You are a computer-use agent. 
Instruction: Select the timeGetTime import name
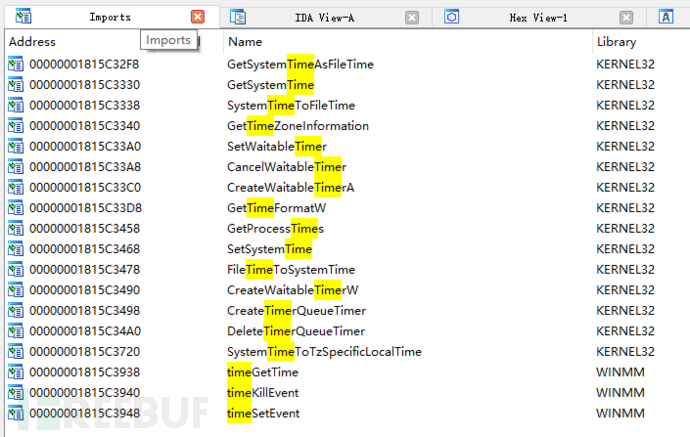click(263, 372)
